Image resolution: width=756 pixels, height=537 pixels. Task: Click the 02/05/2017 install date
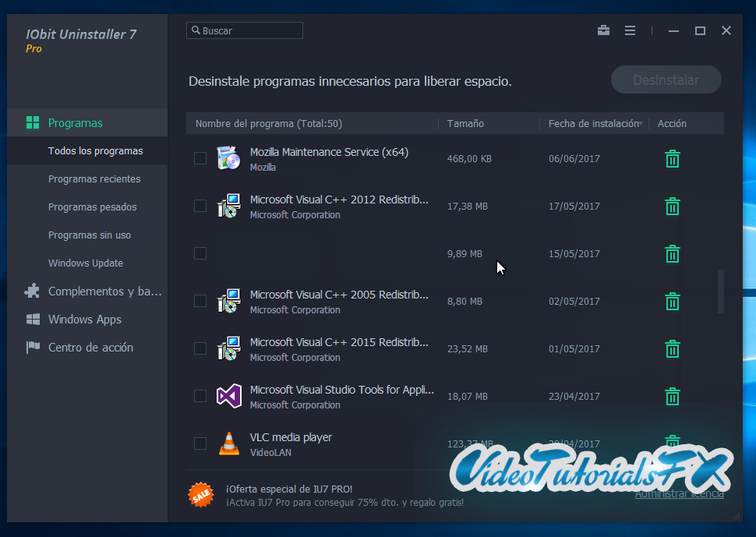574,302
